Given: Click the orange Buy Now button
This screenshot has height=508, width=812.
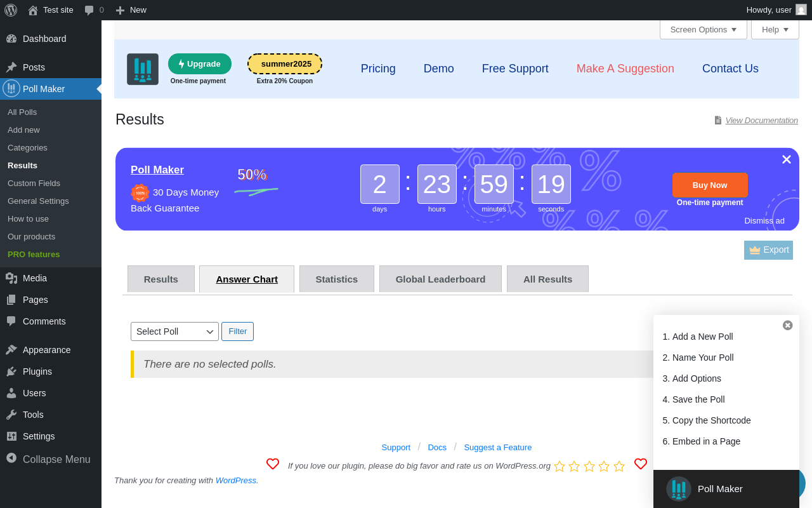Looking at the screenshot, I should pos(710,185).
